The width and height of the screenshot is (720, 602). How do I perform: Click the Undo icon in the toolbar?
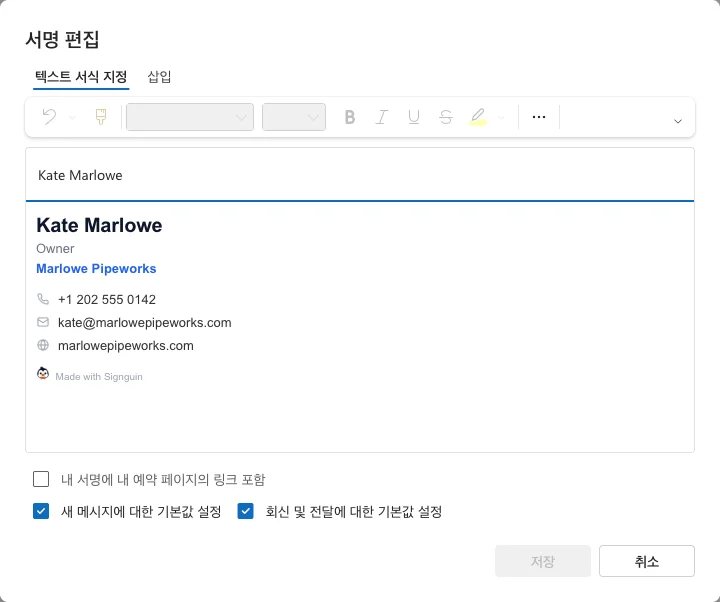coord(49,117)
